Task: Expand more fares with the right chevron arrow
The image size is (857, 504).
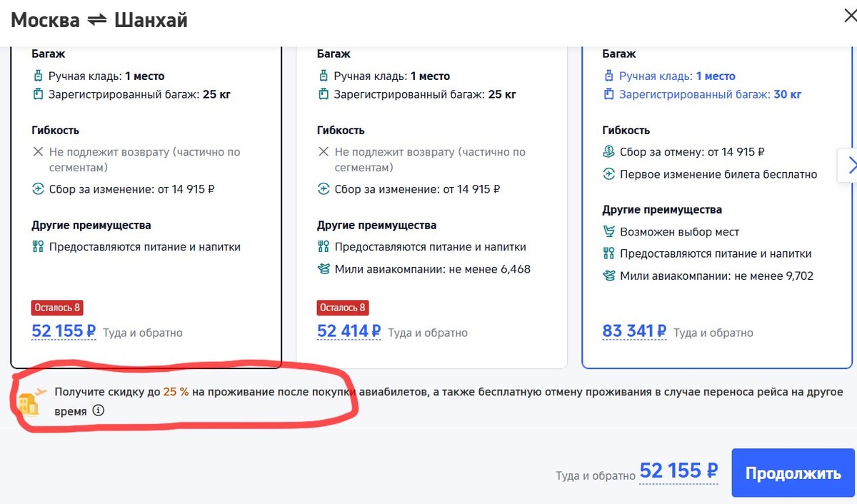Action: [x=851, y=165]
